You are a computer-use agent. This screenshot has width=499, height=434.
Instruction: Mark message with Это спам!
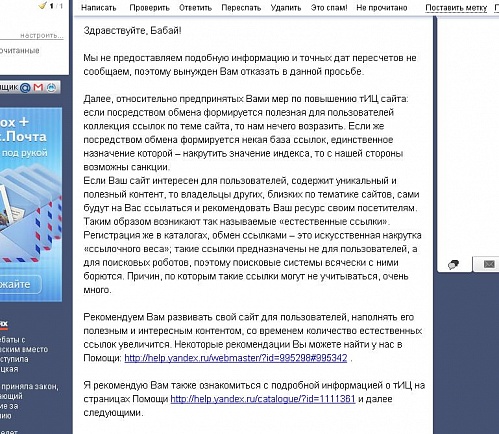(x=329, y=8)
